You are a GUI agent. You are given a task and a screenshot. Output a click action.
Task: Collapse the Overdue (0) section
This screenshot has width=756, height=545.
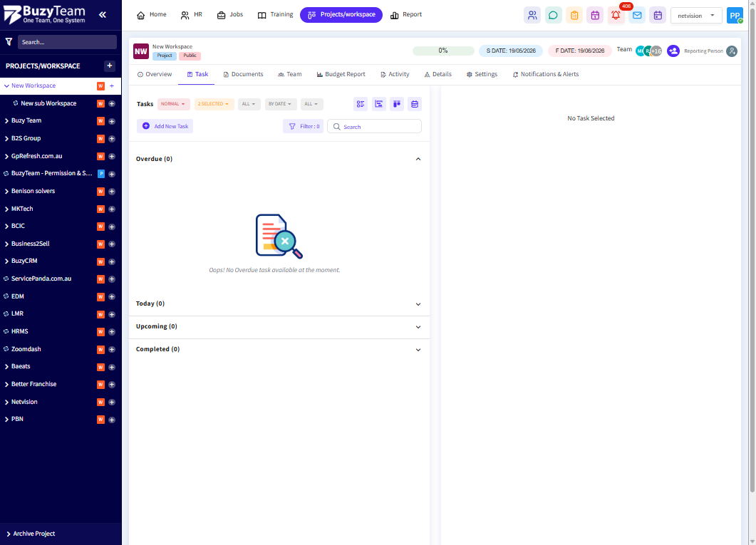tap(418, 159)
